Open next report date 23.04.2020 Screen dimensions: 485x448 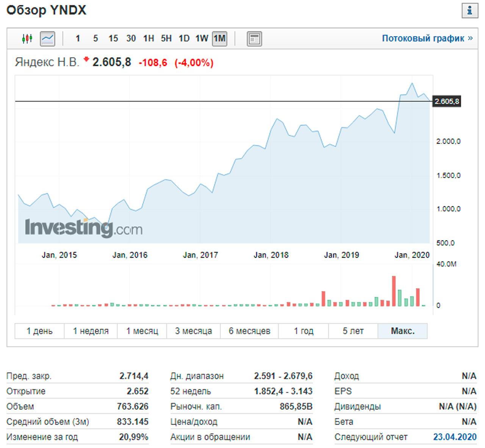click(455, 437)
